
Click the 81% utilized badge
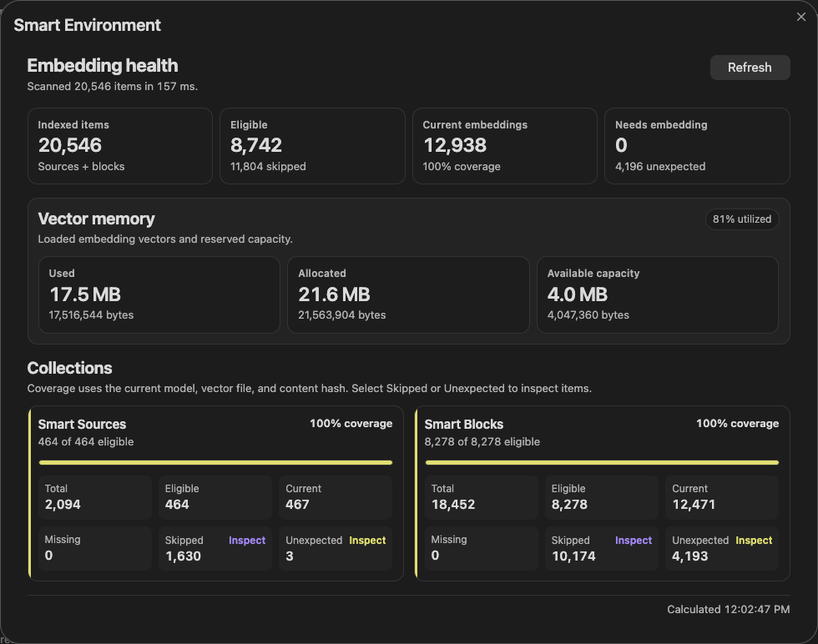[742, 219]
